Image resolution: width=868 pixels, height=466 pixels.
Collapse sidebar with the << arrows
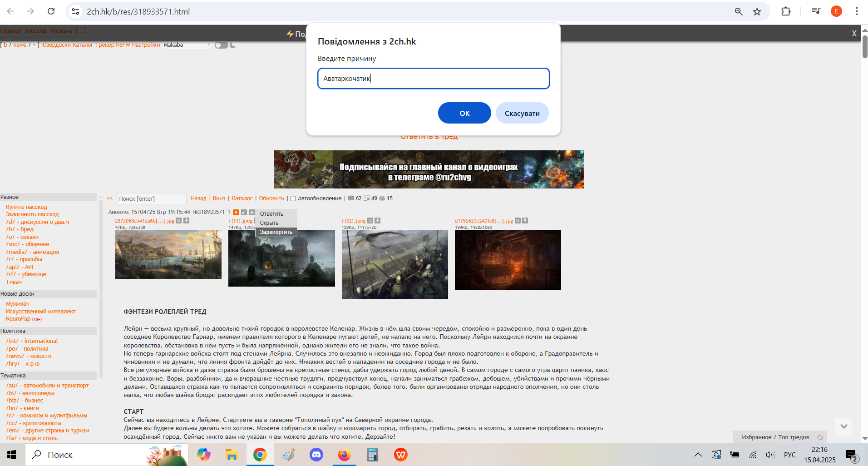[x=109, y=198]
